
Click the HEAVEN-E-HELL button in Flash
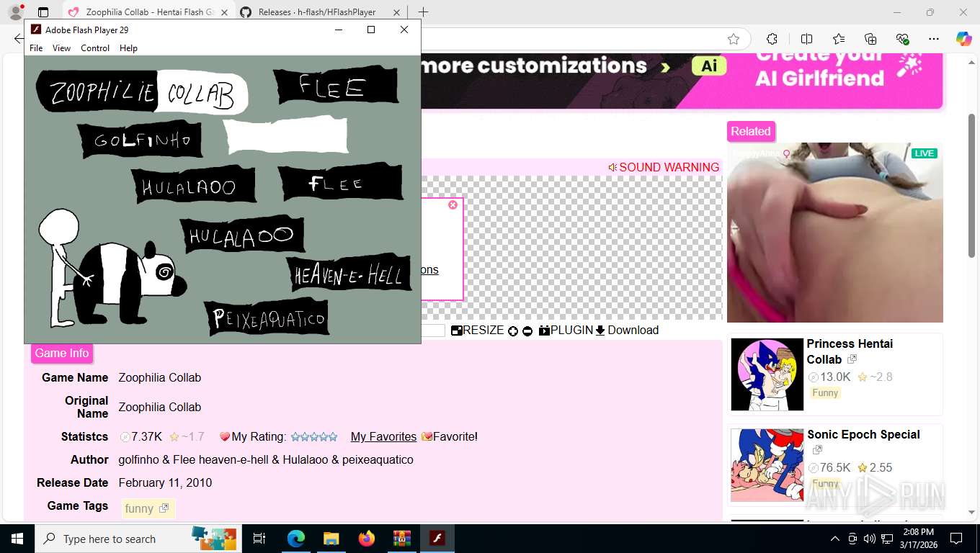click(349, 274)
